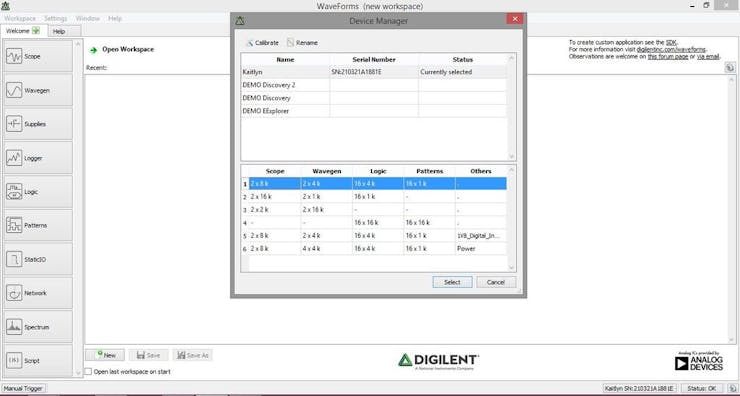This screenshot has height=396, width=740.
Task: Launch the Wavegen instrument
Action: coord(38,90)
